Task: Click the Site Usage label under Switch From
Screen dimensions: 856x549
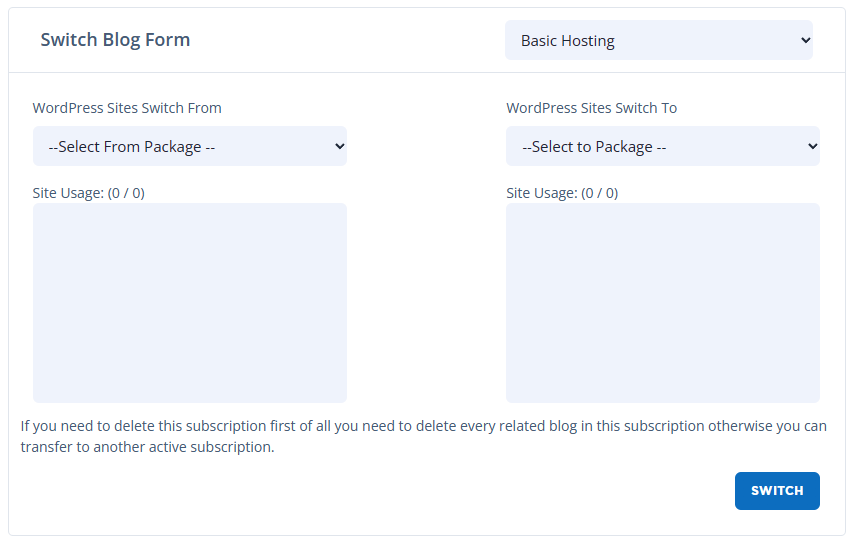Action: 68,193
